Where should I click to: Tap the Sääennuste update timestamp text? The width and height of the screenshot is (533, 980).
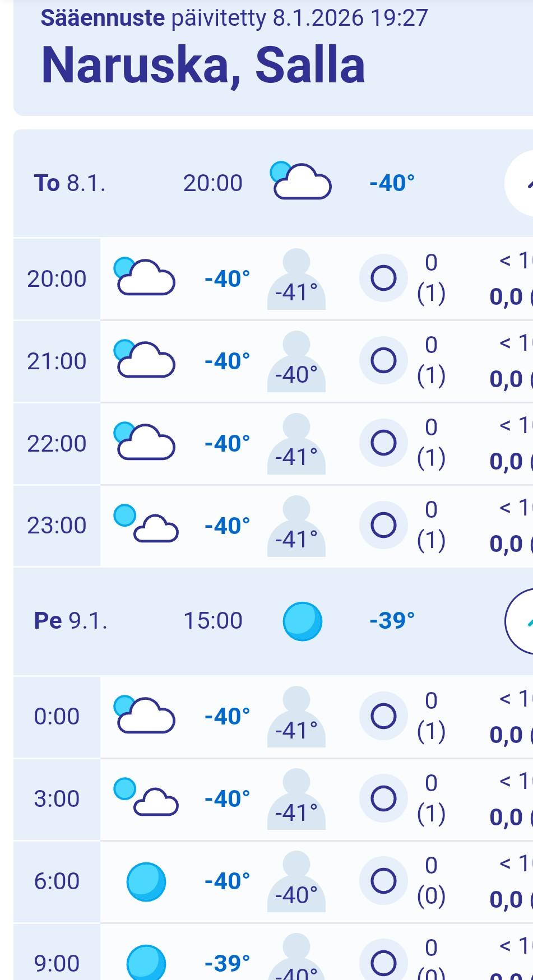[x=234, y=18]
